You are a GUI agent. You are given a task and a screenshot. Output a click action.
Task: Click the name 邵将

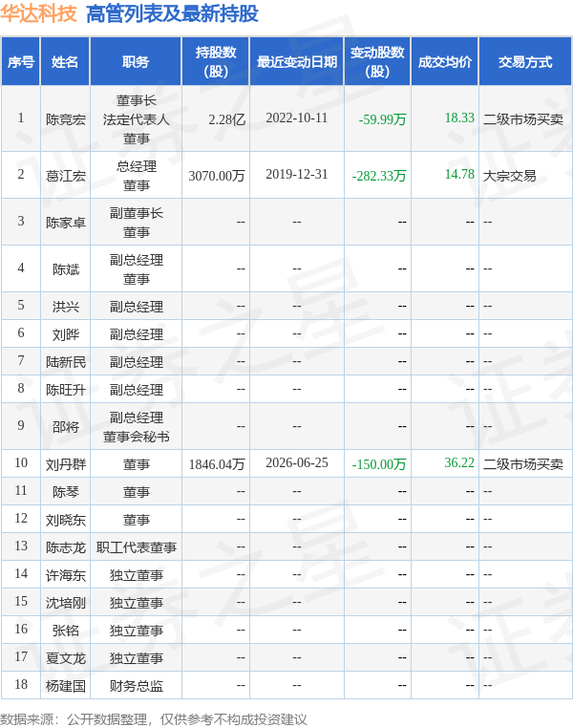tap(66, 427)
